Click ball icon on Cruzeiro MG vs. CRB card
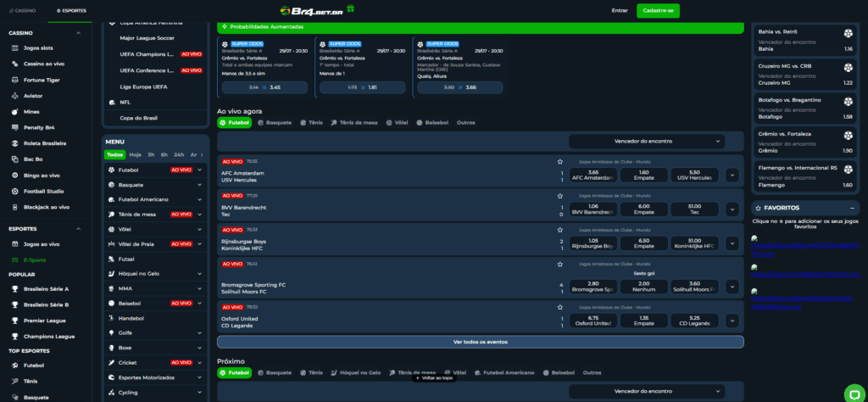This screenshot has width=868, height=402. point(848,68)
